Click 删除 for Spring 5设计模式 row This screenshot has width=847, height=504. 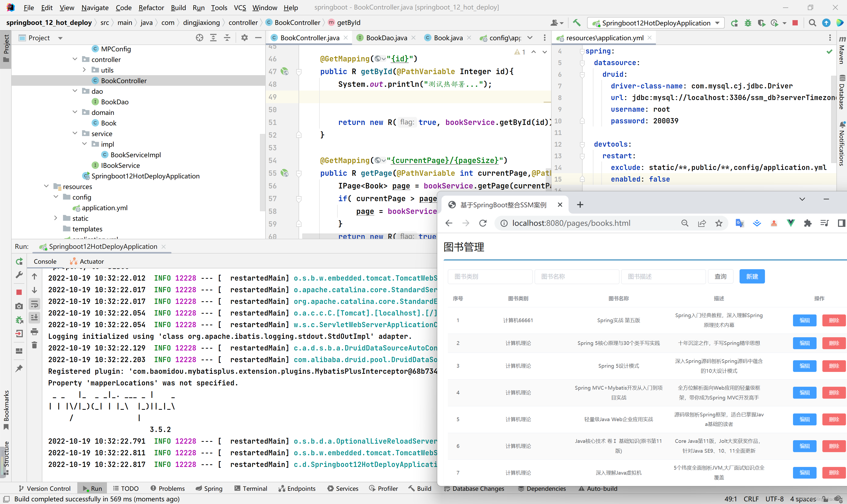[834, 366]
